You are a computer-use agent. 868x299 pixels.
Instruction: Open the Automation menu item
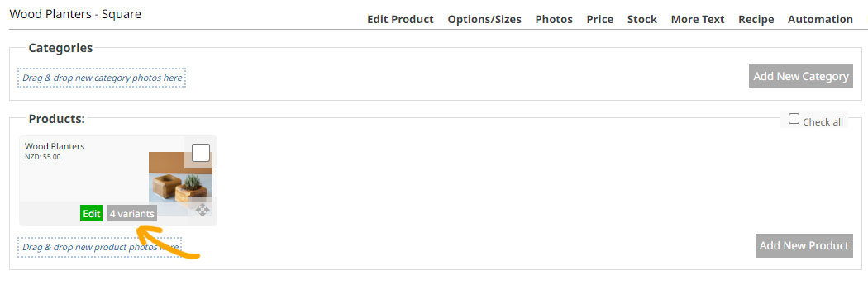[x=820, y=19]
